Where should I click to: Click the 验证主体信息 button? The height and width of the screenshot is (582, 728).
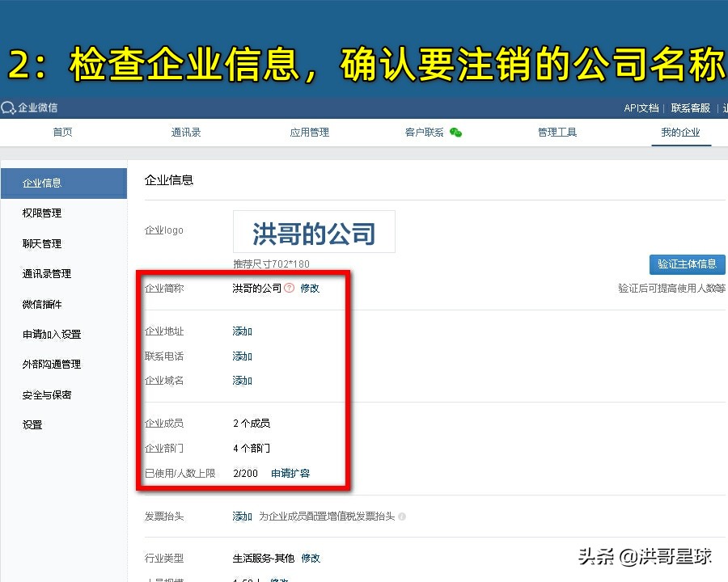click(687, 264)
